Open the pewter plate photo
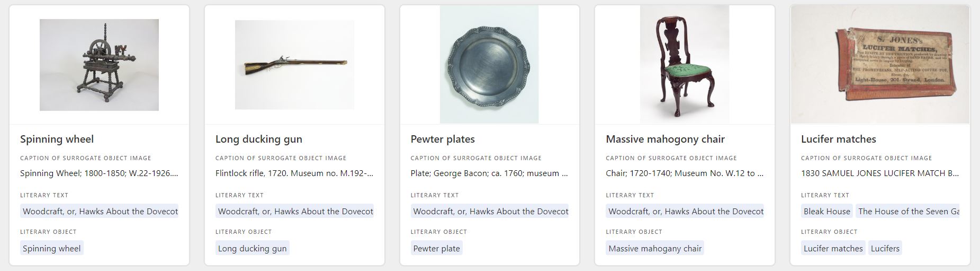Image resolution: width=980 pixels, height=271 pixels. pos(489,65)
